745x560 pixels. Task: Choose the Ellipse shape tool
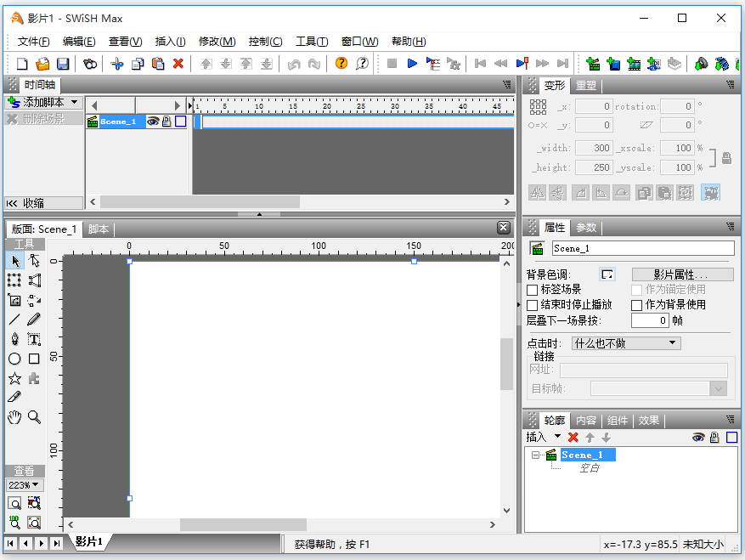[14, 359]
